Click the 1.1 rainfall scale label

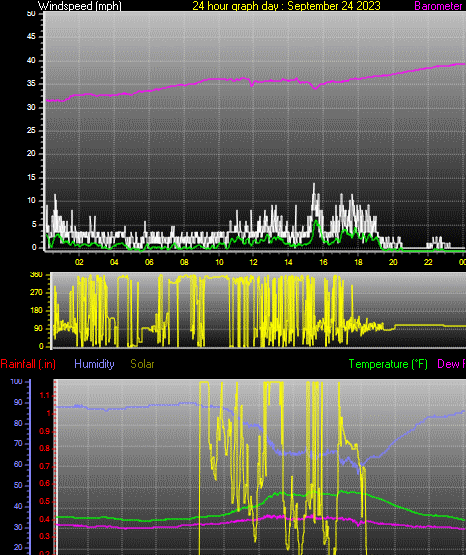click(x=45, y=395)
